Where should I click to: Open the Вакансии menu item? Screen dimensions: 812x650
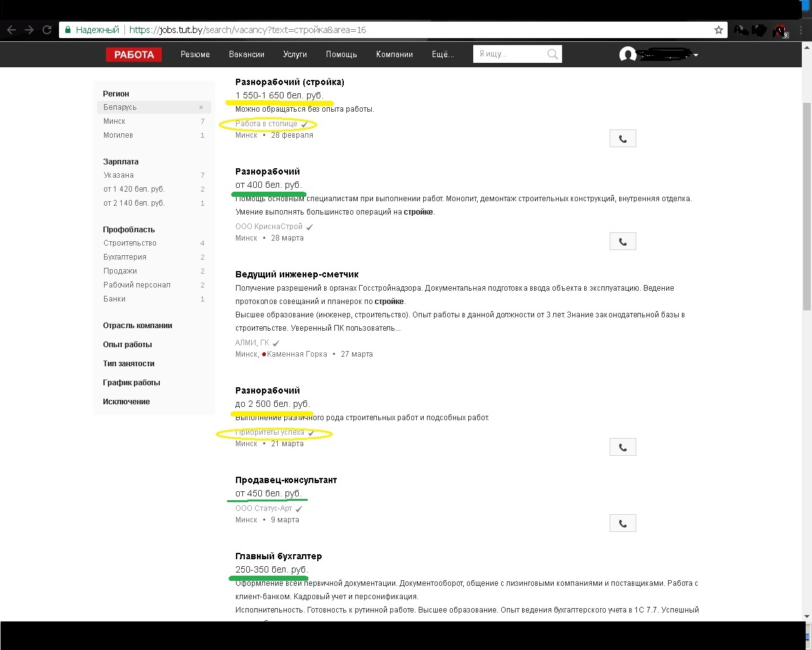click(247, 55)
